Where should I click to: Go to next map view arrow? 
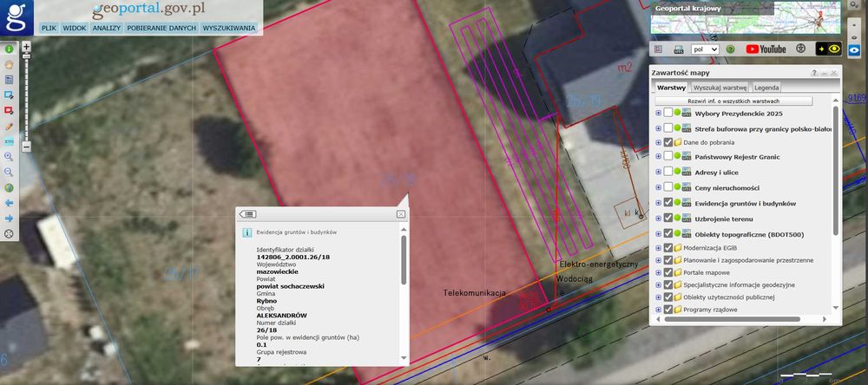coord(9,219)
